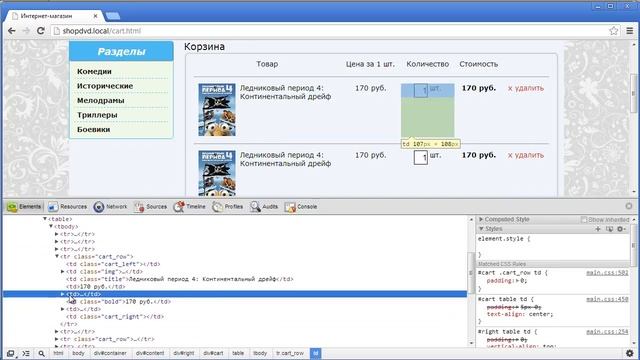Open the Styles gear dropdown

tap(621, 229)
